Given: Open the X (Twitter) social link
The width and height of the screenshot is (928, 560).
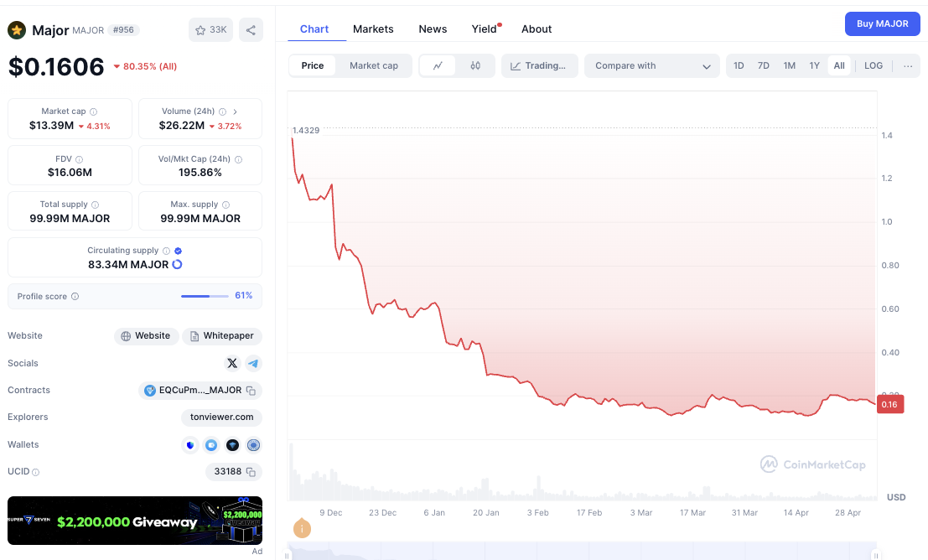Looking at the screenshot, I should (x=232, y=363).
